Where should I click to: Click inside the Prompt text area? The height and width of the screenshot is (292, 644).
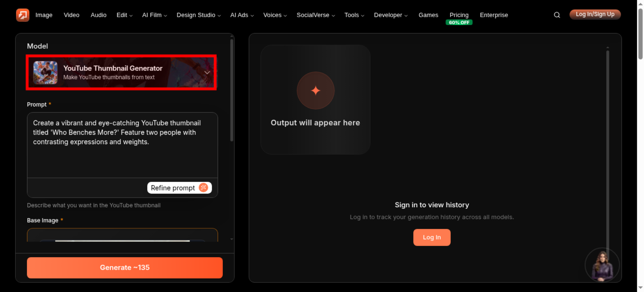point(122,145)
